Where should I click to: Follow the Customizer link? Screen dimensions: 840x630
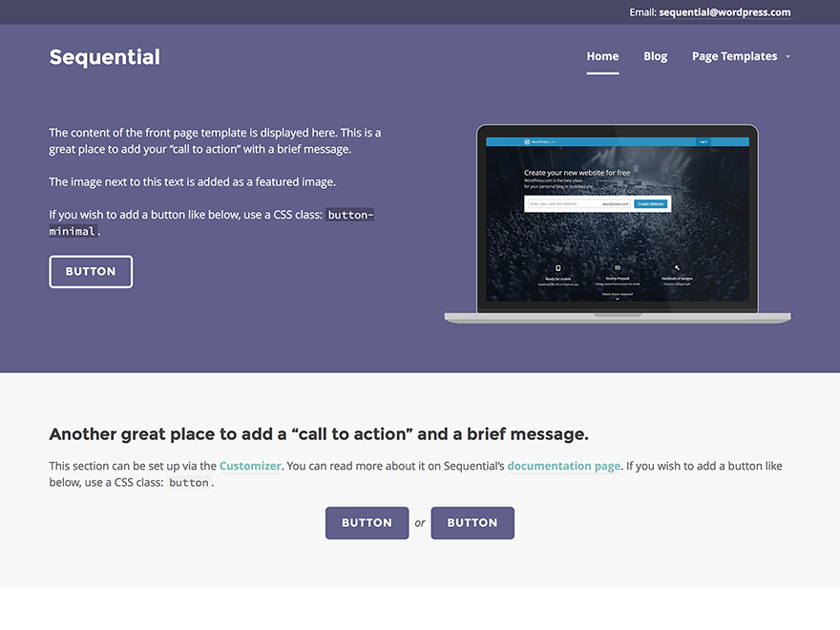(x=250, y=466)
